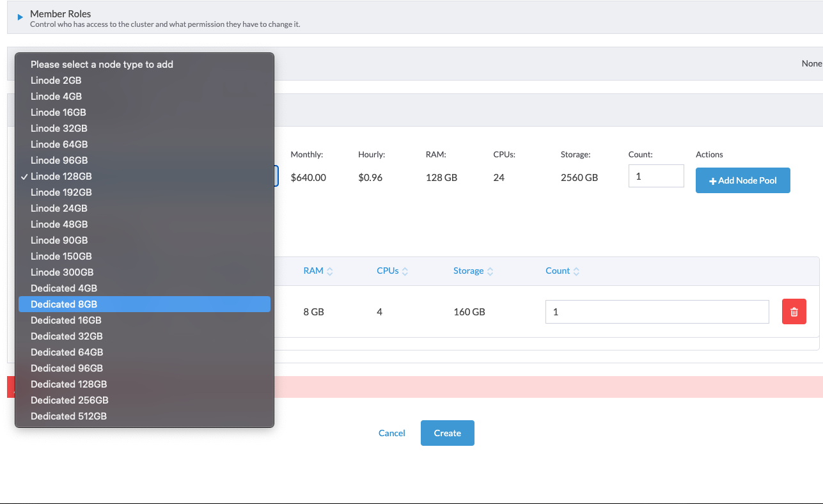Sort table by Storage column
The width and height of the screenshot is (823, 504).
pyautogui.click(x=473, y=271)
